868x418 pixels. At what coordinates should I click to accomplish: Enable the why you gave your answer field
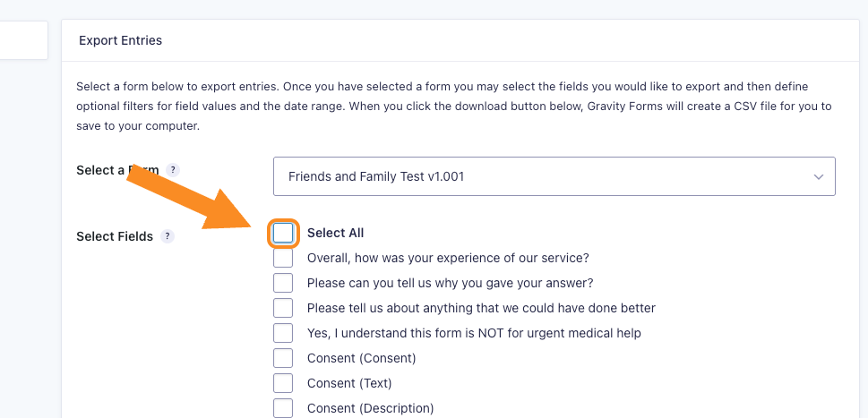coord(283,283)
